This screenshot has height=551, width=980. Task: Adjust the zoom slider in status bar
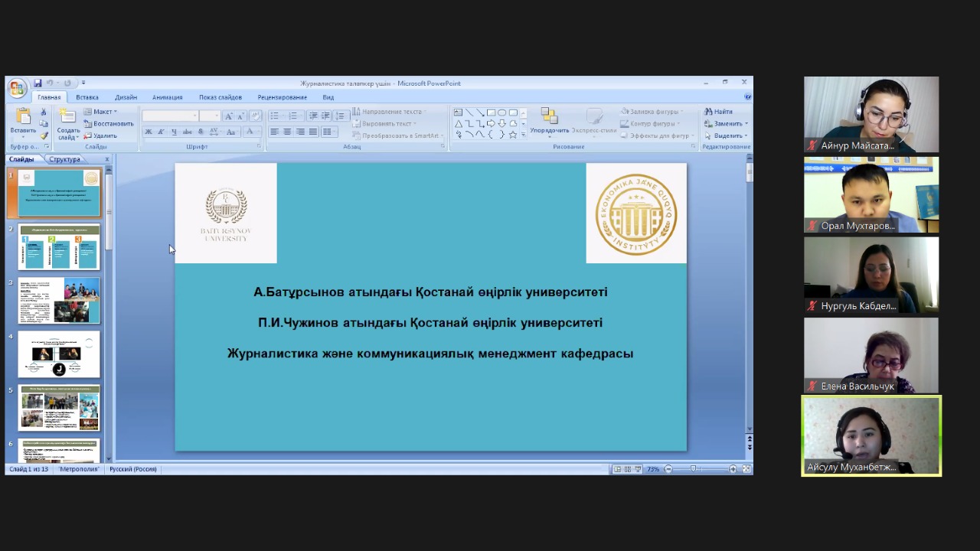click(694, 469)
